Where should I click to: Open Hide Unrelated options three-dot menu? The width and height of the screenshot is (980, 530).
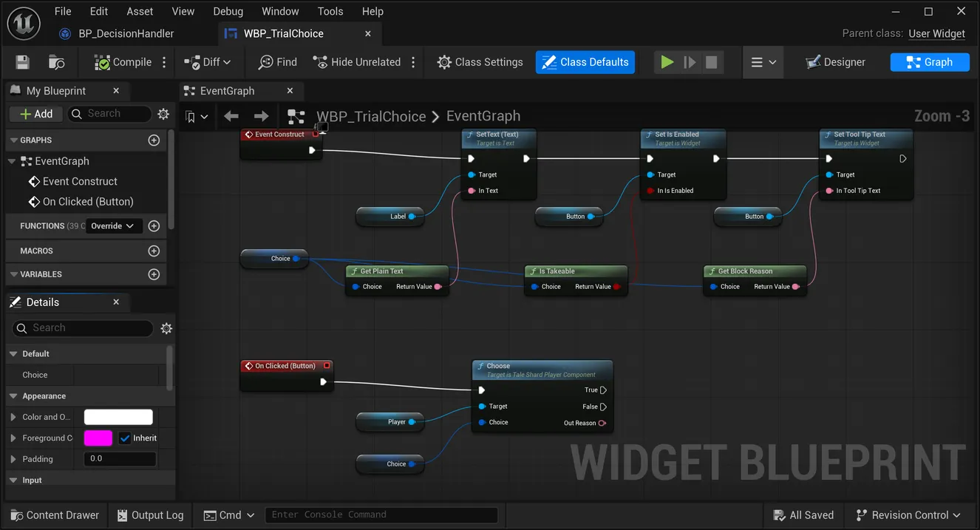pyautogui.click(x=413, y=63)
